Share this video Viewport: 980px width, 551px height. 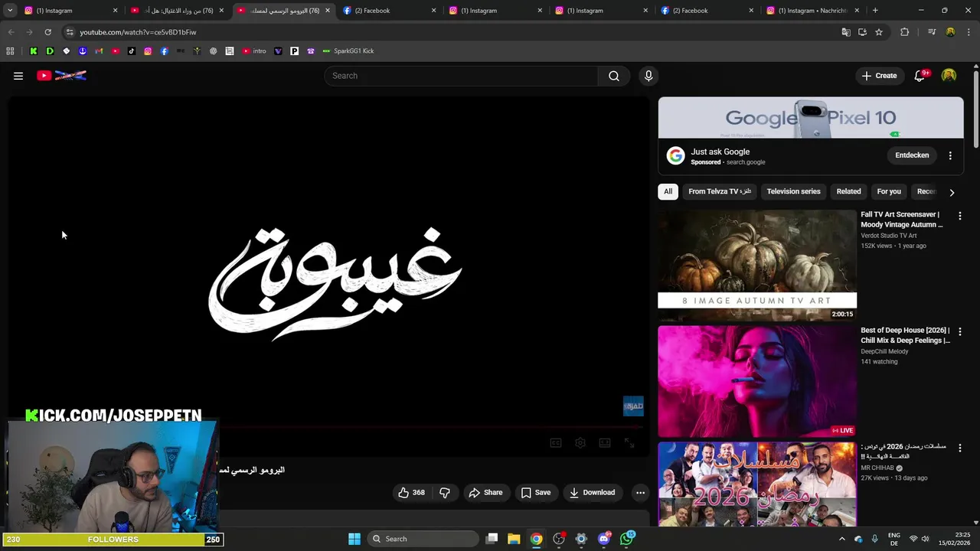tap(485, 493)
